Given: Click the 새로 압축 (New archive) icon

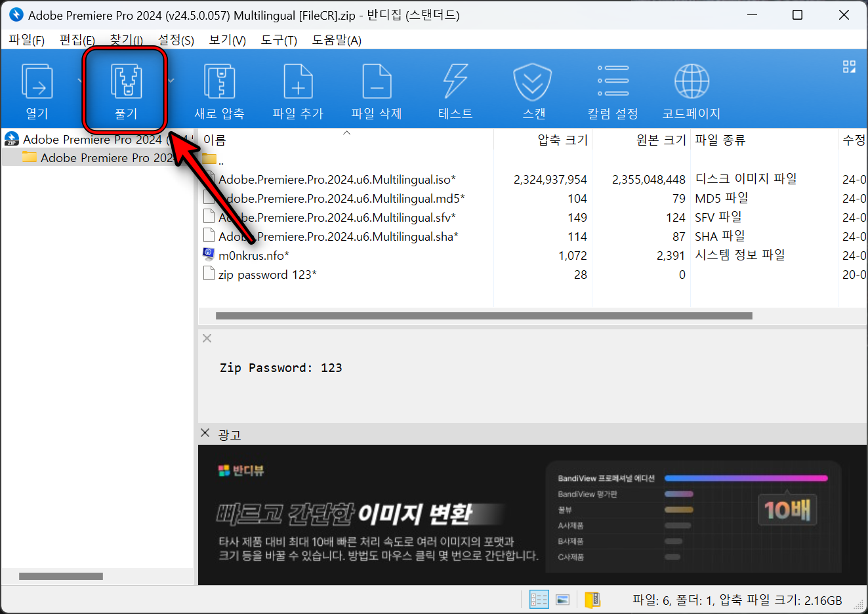Looking at the screenshot, I should click(x=219, y=81).
